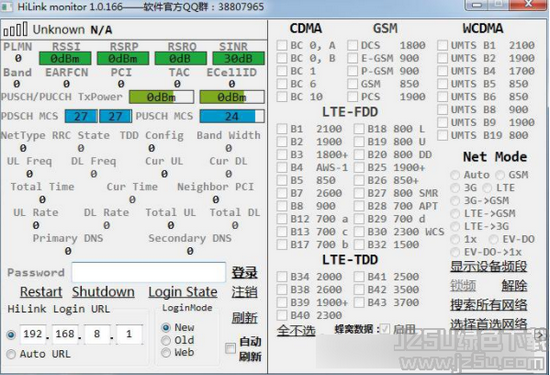Click the green RSSI 0dBm indicator
The width and height of the screenshot is (550, 375).
click(x=65, y=58)
